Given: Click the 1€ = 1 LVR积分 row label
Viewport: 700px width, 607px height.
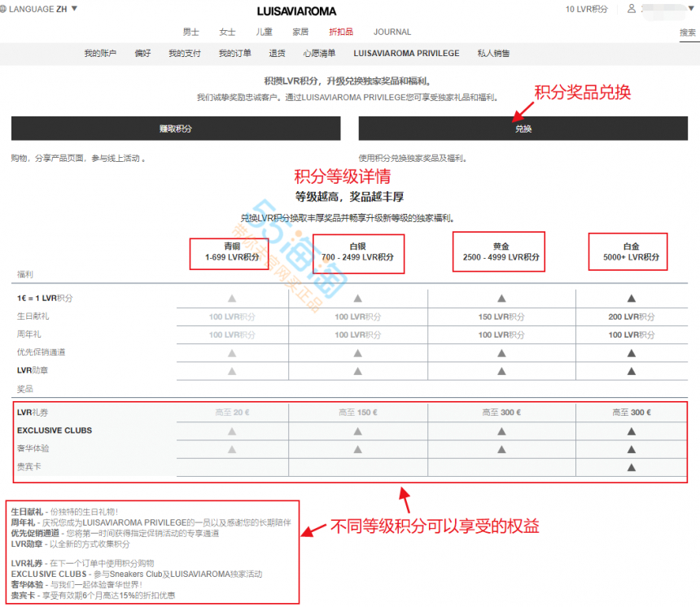Looking at the screenshot, I should tap(45, 298).
